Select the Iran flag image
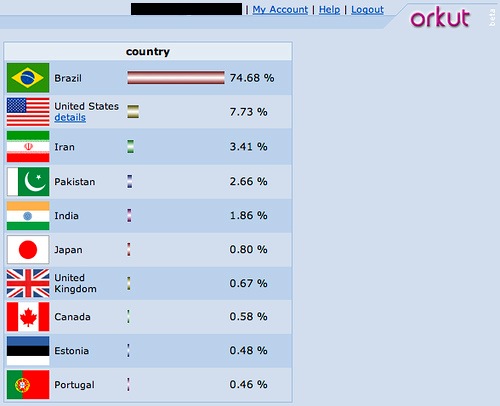 [x=28, y=146]
